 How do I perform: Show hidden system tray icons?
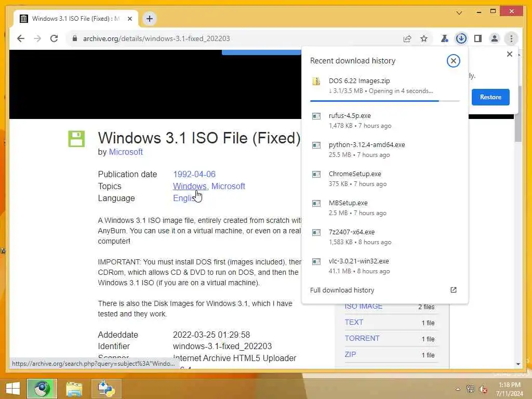click(x=458, y=389)
